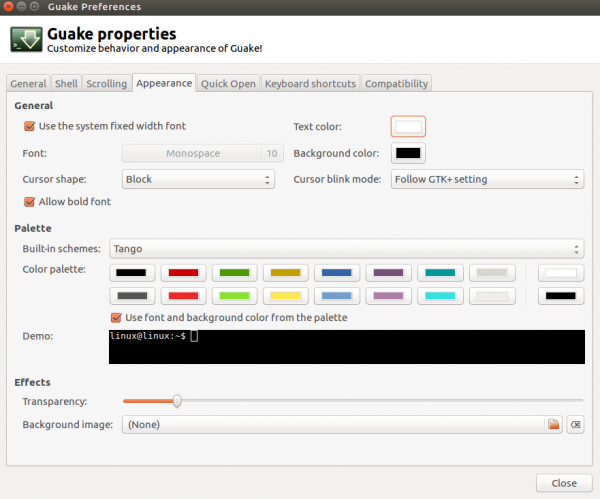This screenshot has width=600, height=499.
Task: Switch to the Scrolling tab
Action: (x=106, y=83)
